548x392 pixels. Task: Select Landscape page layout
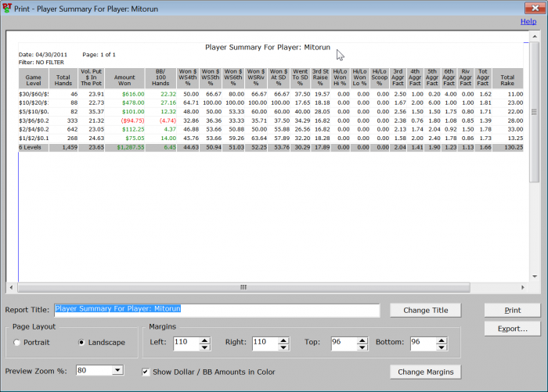pyautogui.click(x=82, y=342)
